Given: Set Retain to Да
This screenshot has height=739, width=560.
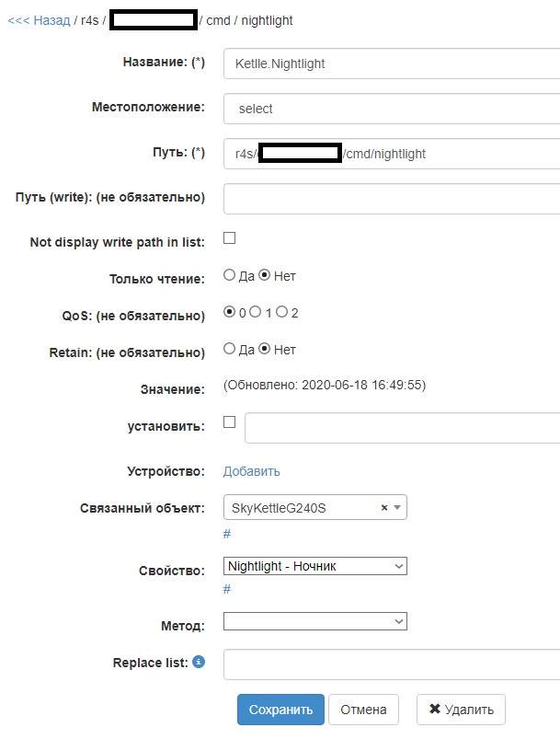Looking at the screenshot, I should pos(229,349).
